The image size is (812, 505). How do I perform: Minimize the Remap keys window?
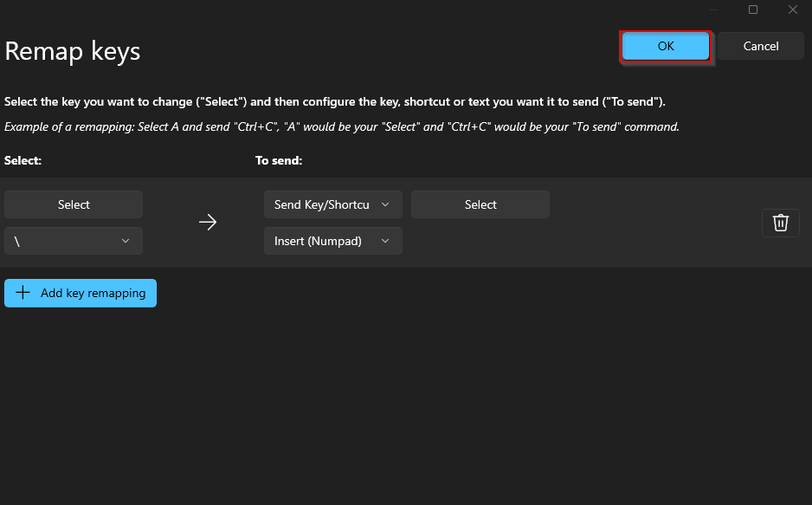click(714, 10)
